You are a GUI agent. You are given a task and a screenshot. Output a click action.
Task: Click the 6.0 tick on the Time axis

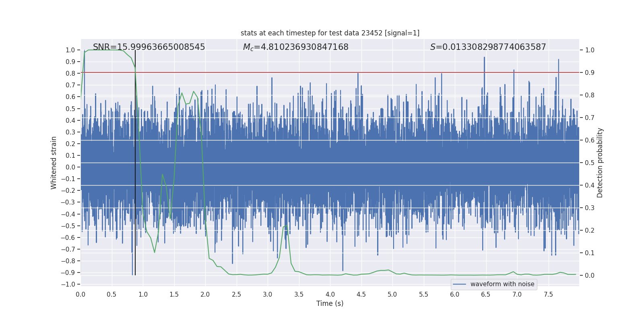click(455, 294)
